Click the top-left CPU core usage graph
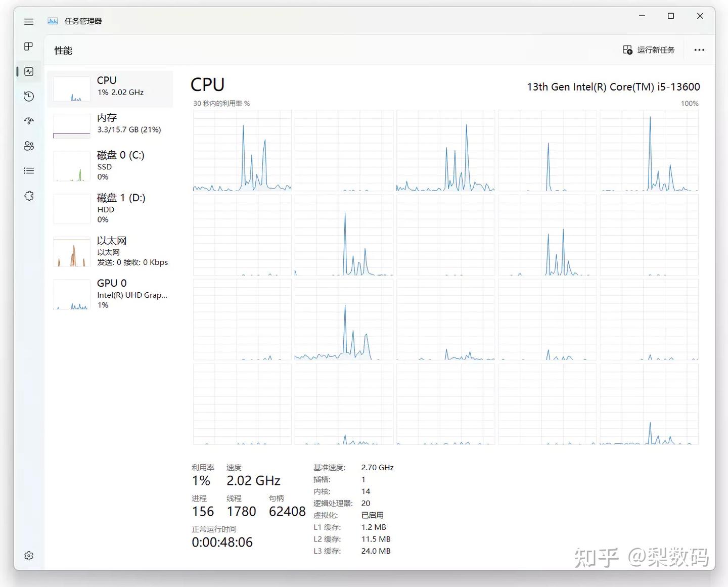Viewport: 728px width, 587px height. pyautogui.click(x=242, y=151)
